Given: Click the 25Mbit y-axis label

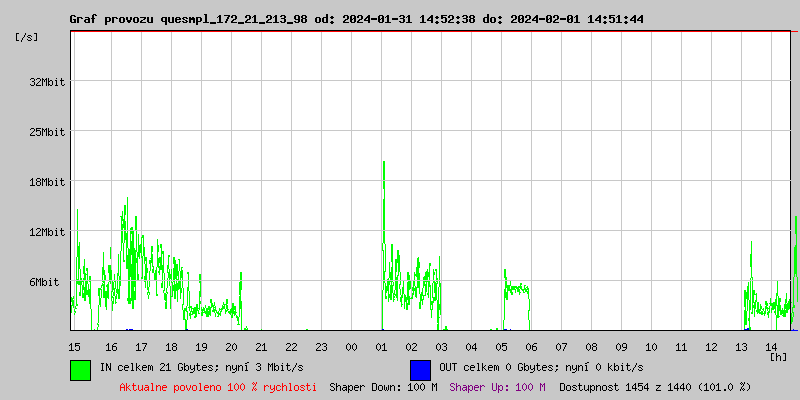Looking at the screenshot, I should coord(47,132).
